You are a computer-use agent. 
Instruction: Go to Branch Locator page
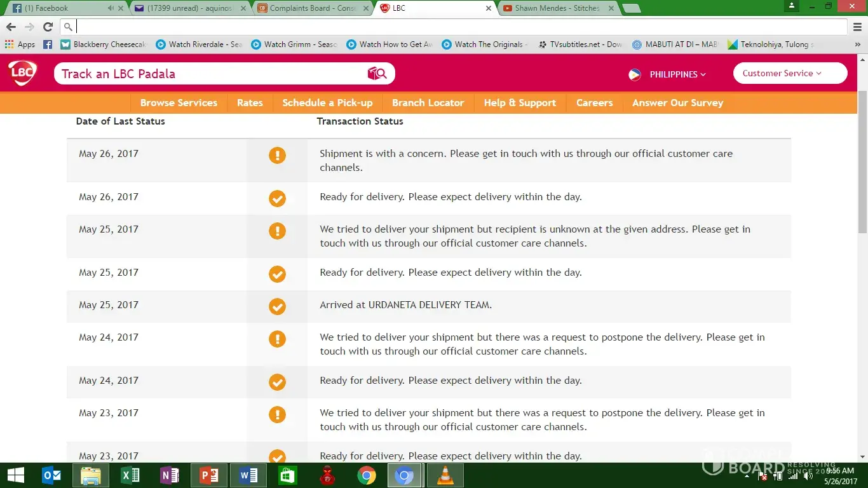(x=428, y=103)
